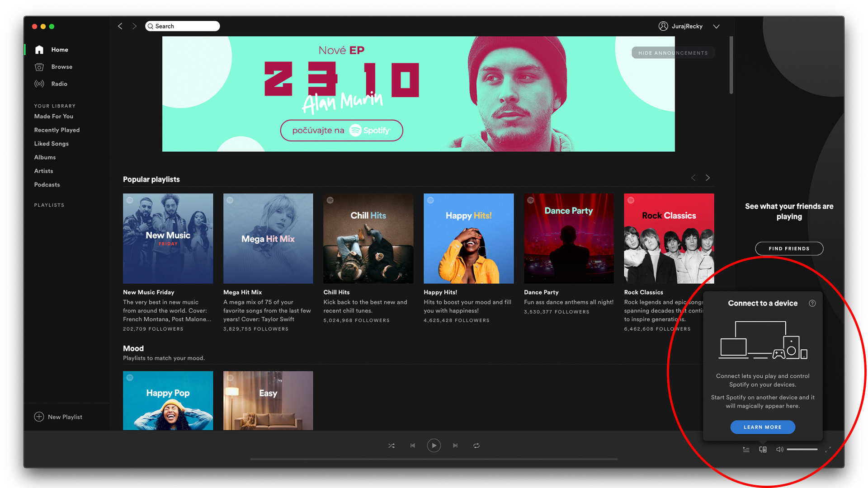Click the Chill Hits title link
This screenshot has width=868, height=488.
336,292
